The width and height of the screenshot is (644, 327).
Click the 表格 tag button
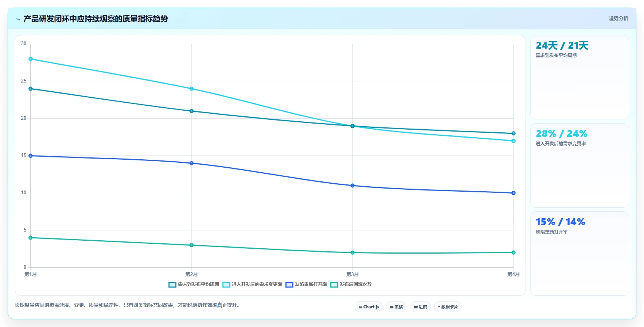click(x=396, y=307)
